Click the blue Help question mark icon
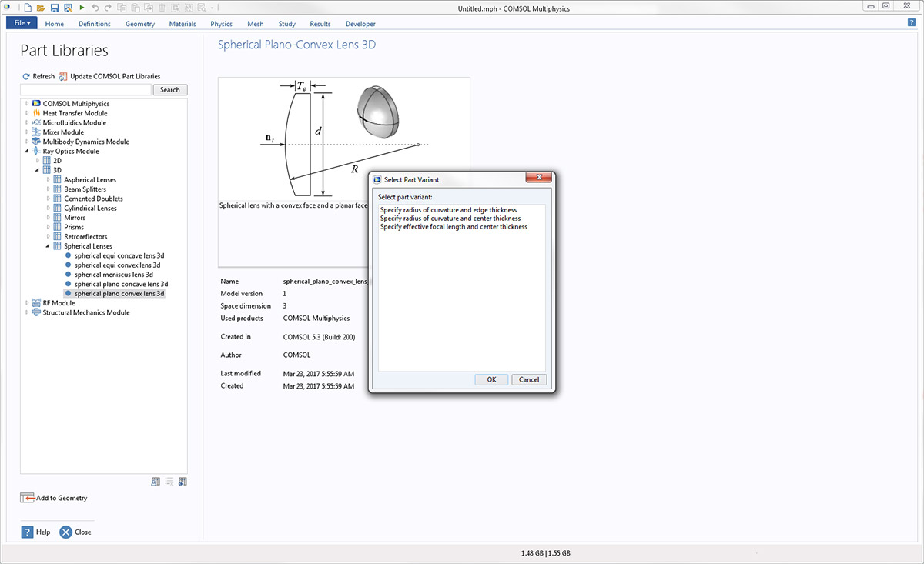This screenshot has height=564, width=924. pyautogui.click(x=27, y=532)
